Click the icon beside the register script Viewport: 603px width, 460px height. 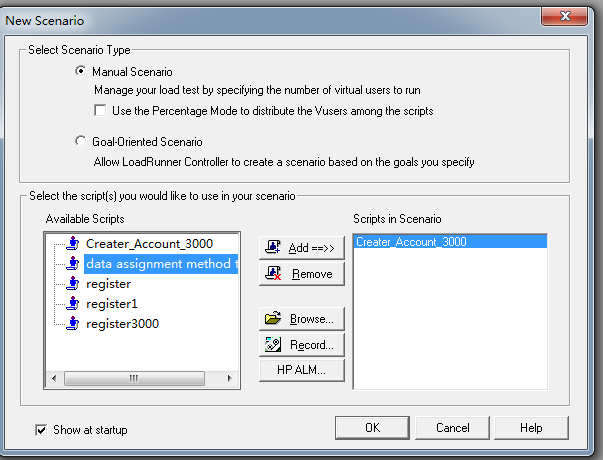pyautogui.click(x=72, y=283)
